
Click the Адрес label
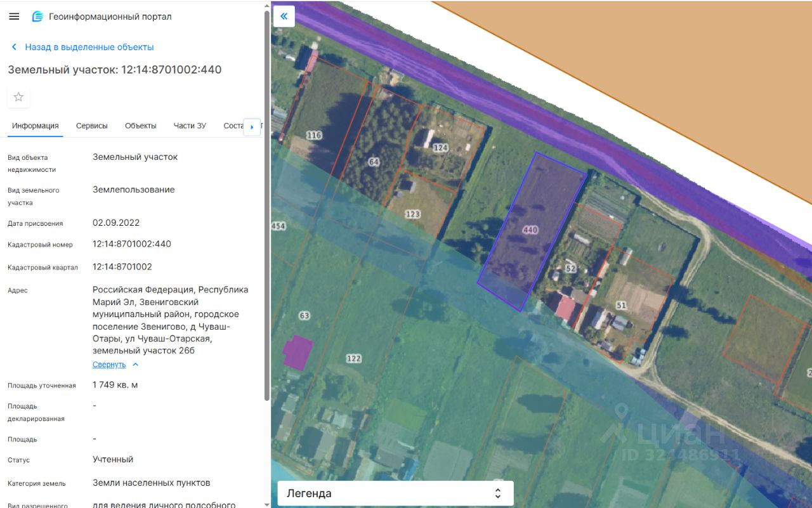tap(18, 290)
